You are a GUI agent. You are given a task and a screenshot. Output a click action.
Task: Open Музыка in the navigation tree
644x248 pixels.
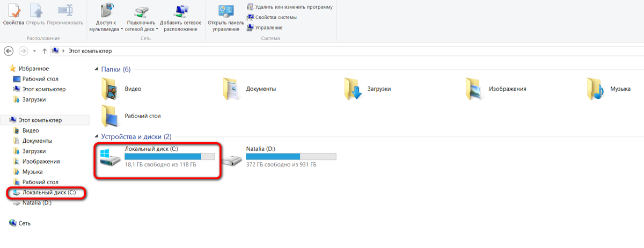(28, 172)
